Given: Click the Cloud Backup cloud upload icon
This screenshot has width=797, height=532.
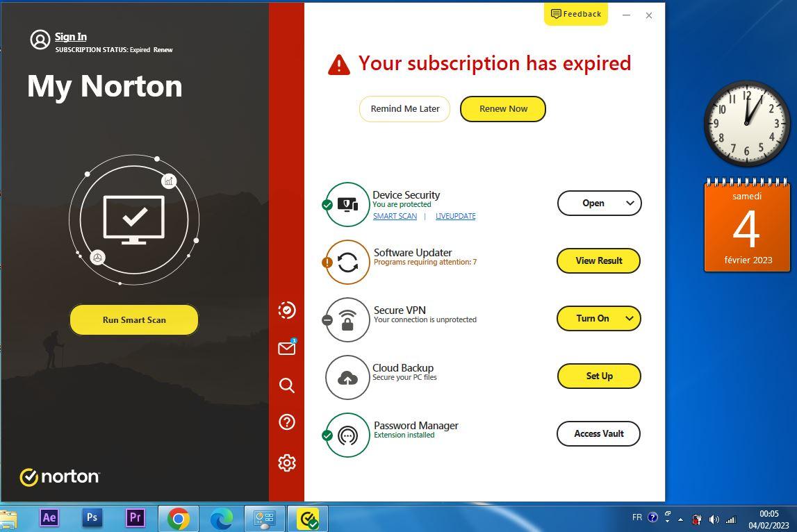Looking at the screenshot, I should click(347, 378).
